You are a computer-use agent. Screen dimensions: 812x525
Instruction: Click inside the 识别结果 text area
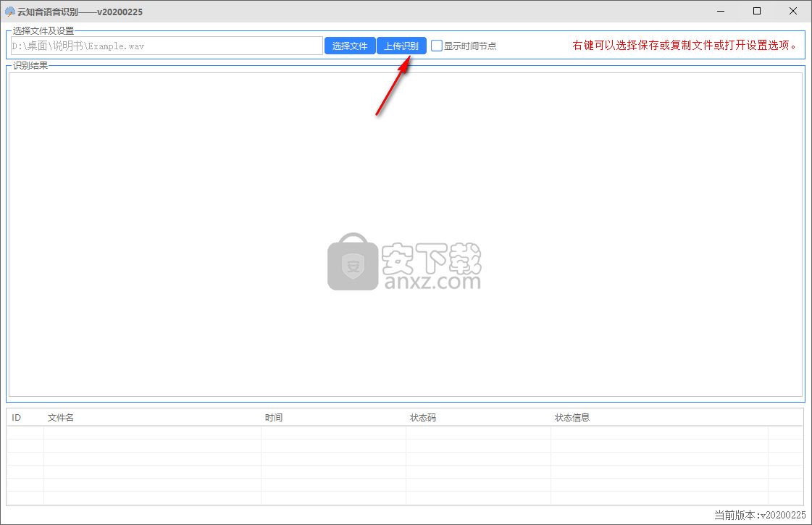[x=406, y=235]
